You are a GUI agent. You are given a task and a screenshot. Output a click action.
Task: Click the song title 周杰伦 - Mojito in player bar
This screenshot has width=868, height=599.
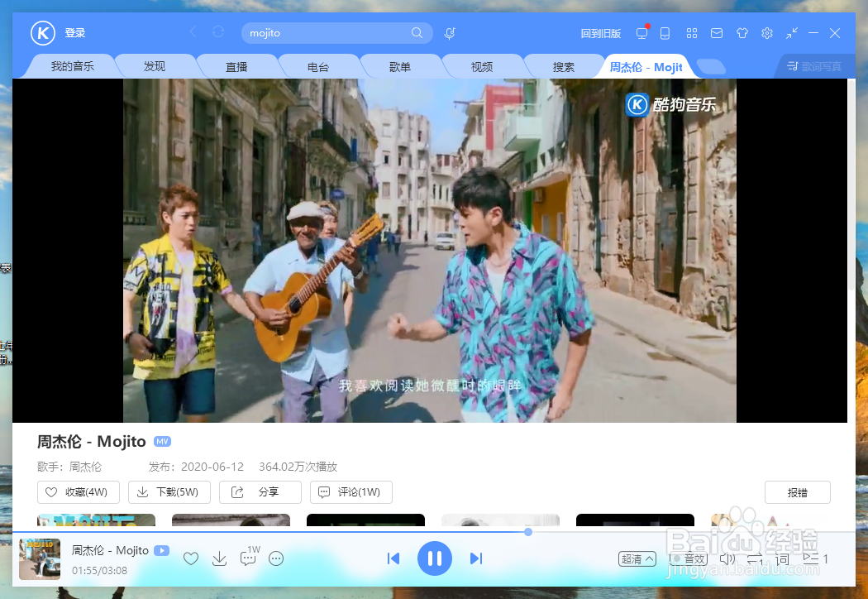point(110,550)
